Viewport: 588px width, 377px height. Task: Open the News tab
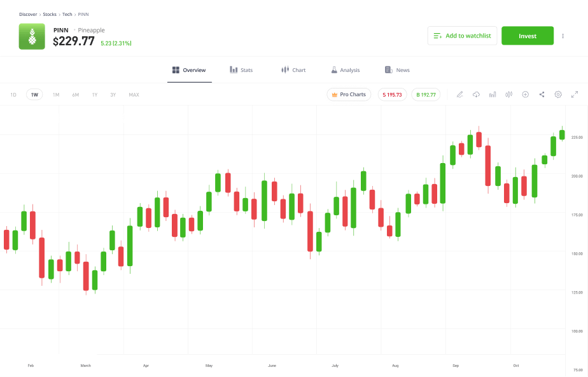coord(397,70)
